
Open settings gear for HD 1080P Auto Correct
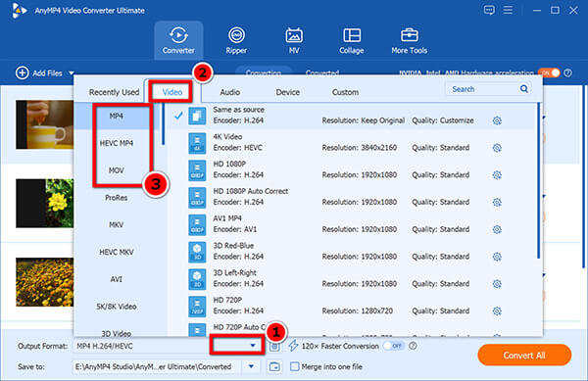(x=497, y=203)
